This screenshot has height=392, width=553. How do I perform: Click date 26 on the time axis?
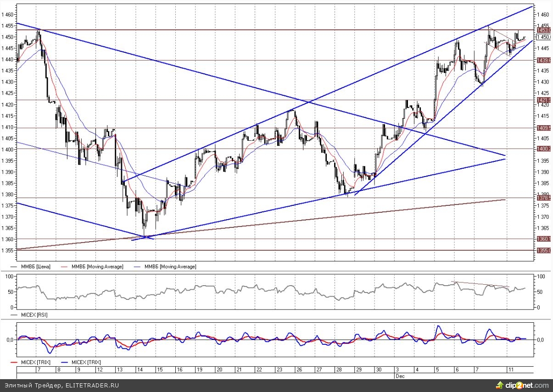point(299,370)
